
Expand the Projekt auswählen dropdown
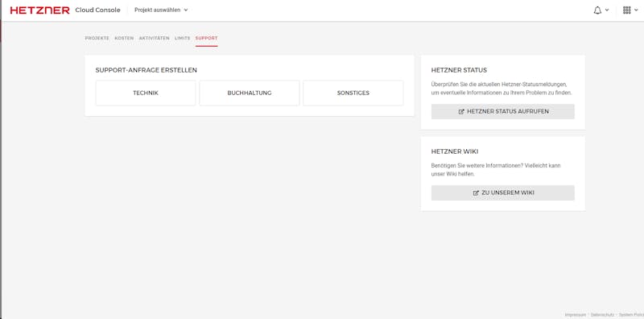coord(161,10)
